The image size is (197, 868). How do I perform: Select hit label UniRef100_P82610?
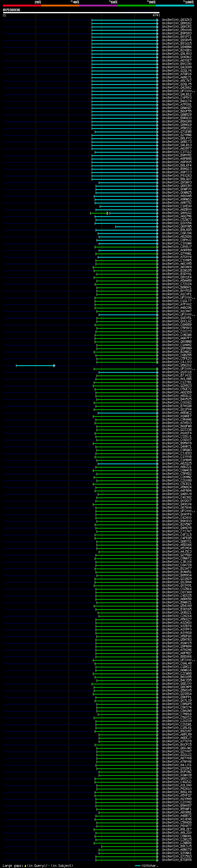177,789
